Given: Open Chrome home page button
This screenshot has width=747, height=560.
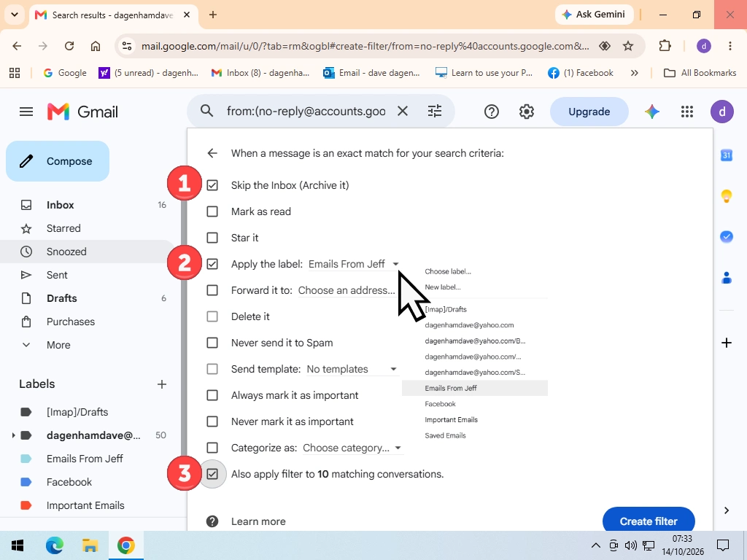Looking at the screenshot, I should pyautogui.click(x=96, y=46).
